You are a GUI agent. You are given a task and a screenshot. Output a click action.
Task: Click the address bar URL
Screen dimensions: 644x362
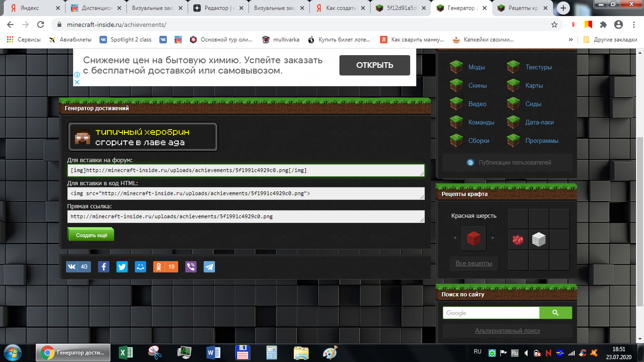point(116,25)
